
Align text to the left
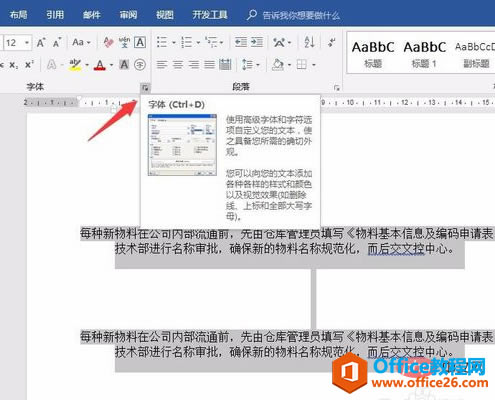pos(162,65)
